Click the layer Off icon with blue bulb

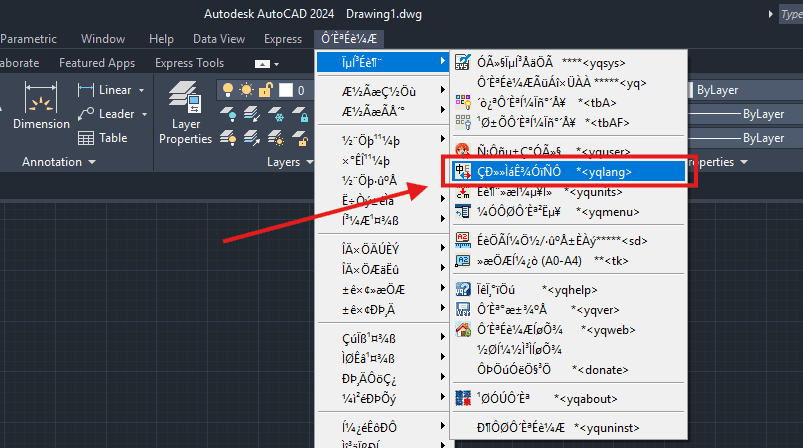click(228, 114)
